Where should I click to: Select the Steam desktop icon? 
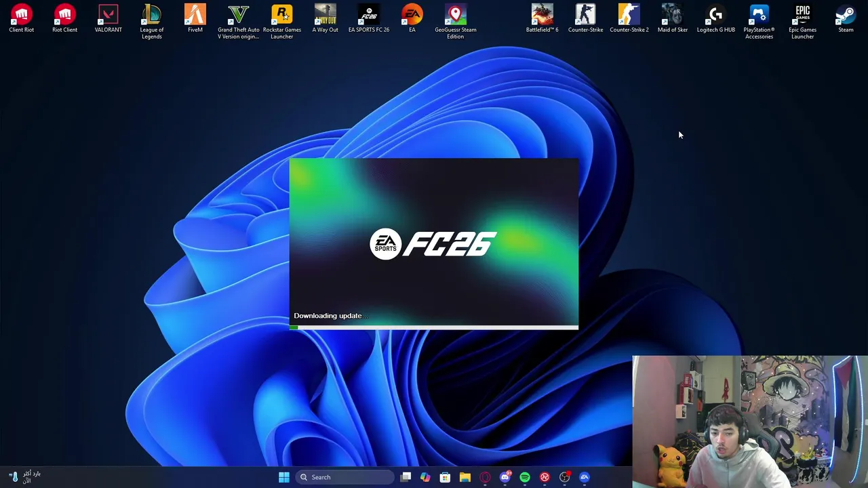[846, 19]
